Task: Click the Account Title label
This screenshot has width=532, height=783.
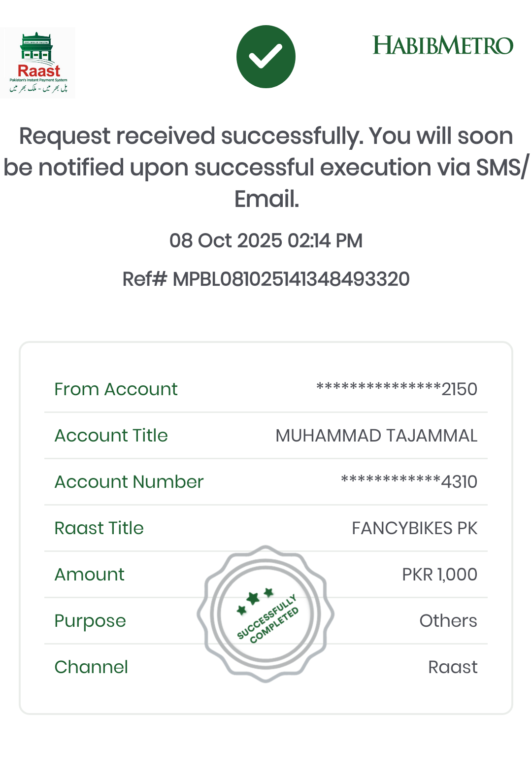Action: pyautogui.click(x=111, y=436)
